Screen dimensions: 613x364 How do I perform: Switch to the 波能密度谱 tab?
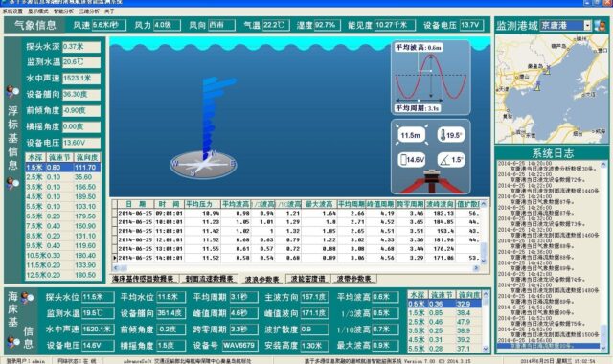308,279
